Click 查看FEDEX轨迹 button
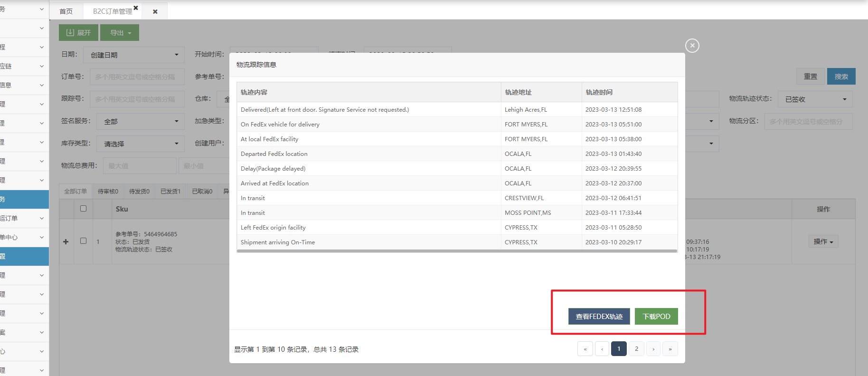 (599, 316)
